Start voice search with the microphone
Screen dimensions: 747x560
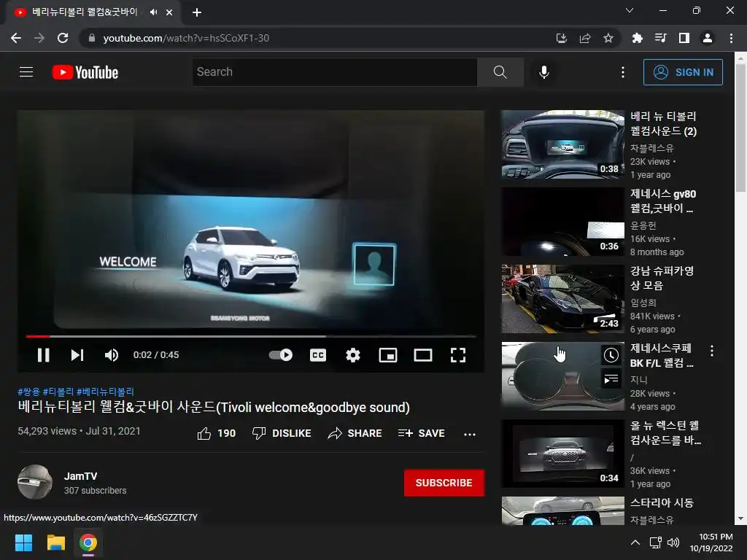[544, 72]
